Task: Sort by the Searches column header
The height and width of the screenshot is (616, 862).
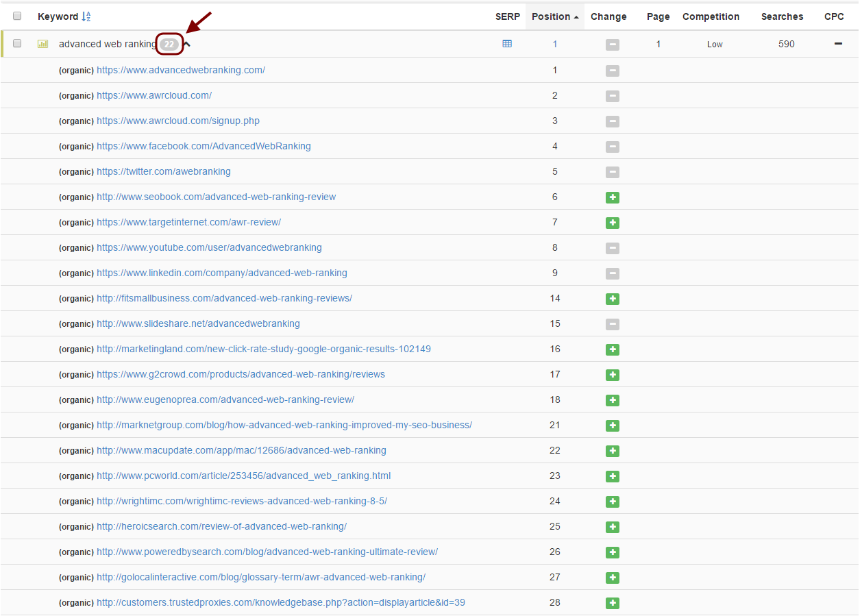Action: (x=783, y=16)
